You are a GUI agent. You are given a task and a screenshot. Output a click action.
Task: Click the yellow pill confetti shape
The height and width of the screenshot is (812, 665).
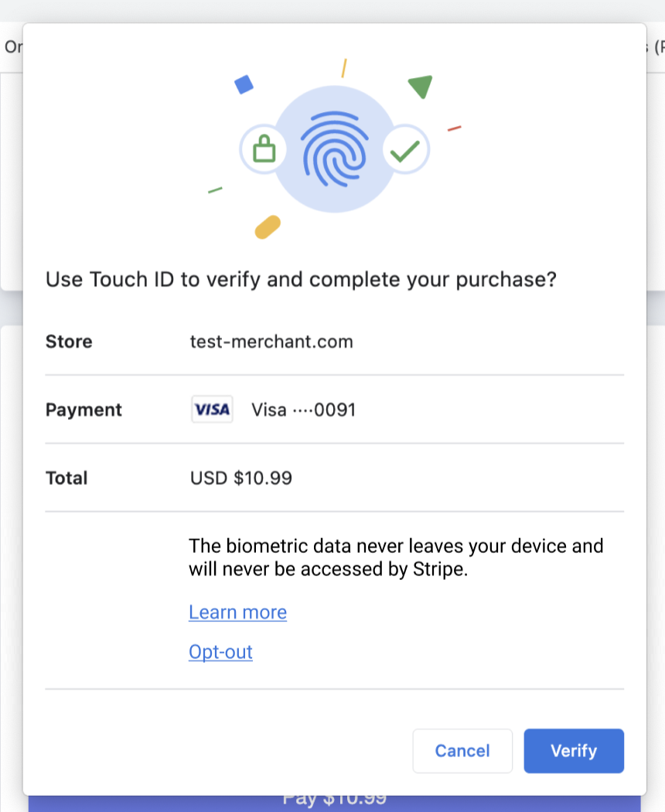pyautogui.click(x=268, y=227)
